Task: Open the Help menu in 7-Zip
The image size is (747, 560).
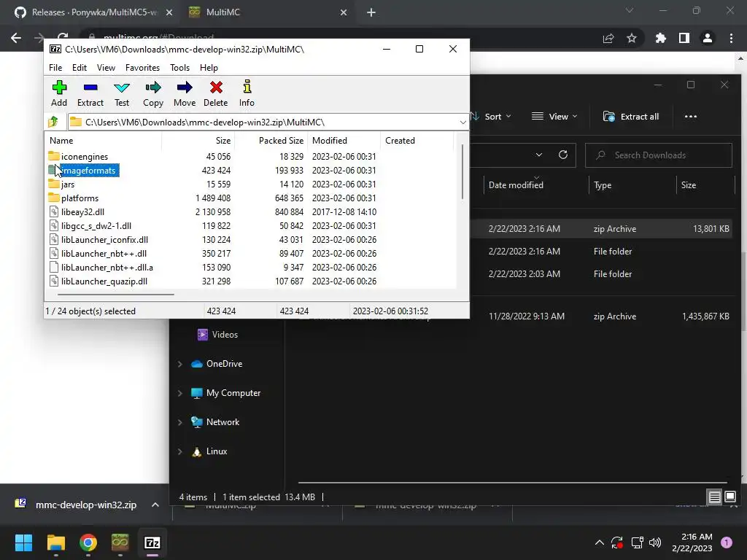Action: point(209,68)
